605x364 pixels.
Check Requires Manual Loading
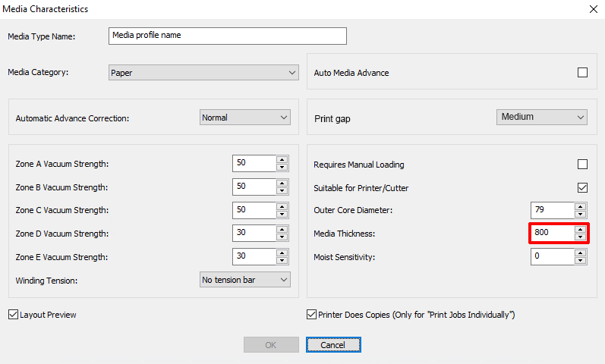pyautogui.click(x=583, y=165)
